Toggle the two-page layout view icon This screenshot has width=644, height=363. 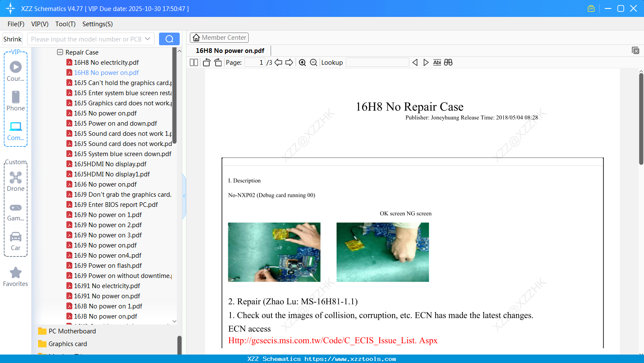pos(194,63)
